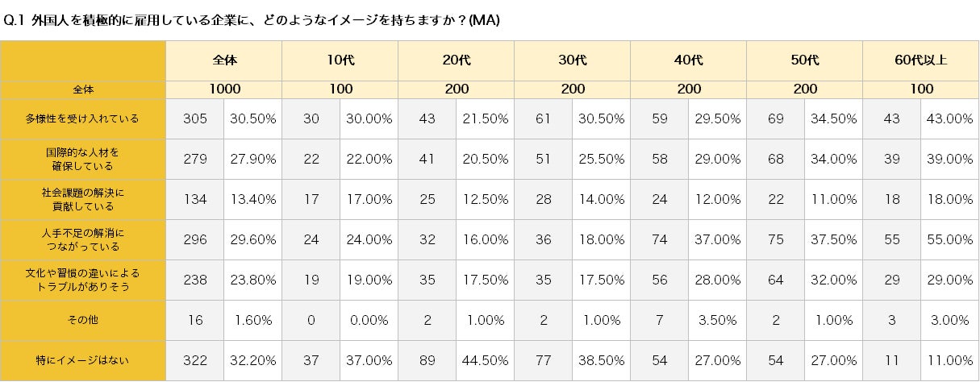Select the cell with count 305
This screenshot has width=980, height=382.
(x=194, y=118)
